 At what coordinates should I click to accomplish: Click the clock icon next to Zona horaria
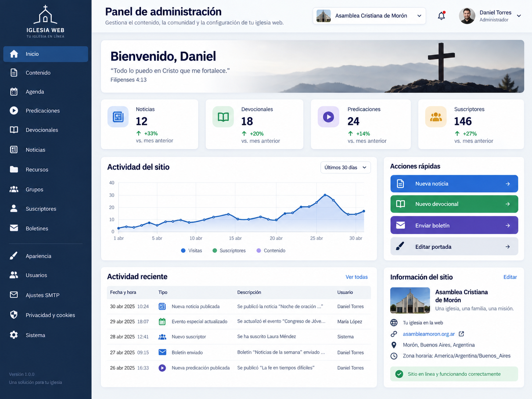pyautogui.click(x=394, y=356)
